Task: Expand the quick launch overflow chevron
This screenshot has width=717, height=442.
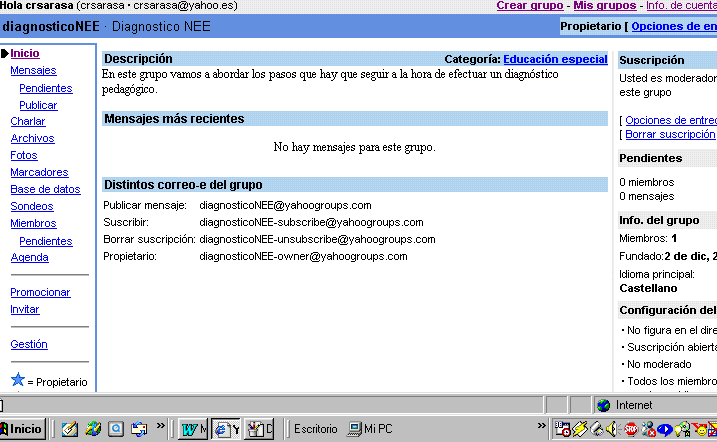Action: pyautogui.click(x=161, y=426)
